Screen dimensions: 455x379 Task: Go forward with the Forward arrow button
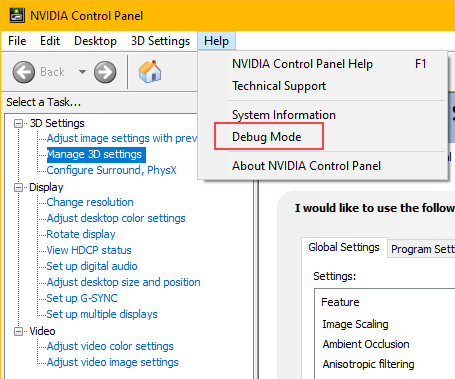click(105, 72)
